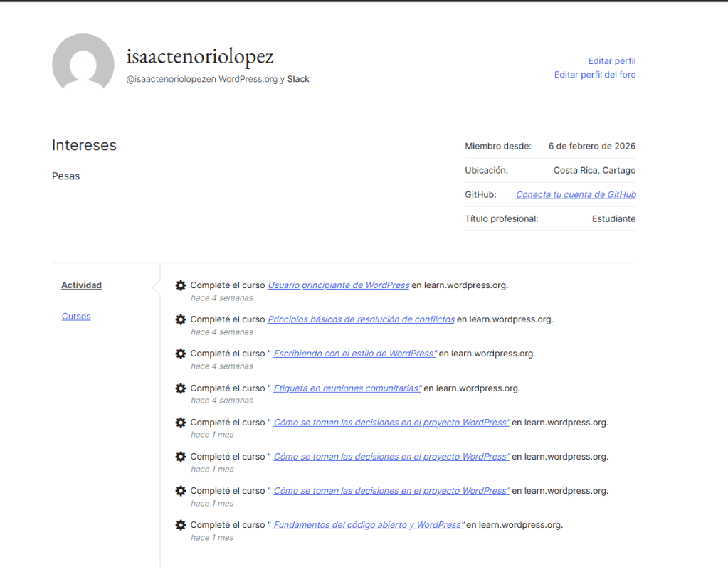Click the isaactenoriolopez profile name heading
Image resolution: width=728 pixels, height=567 pixels.
tap(200, 56)
